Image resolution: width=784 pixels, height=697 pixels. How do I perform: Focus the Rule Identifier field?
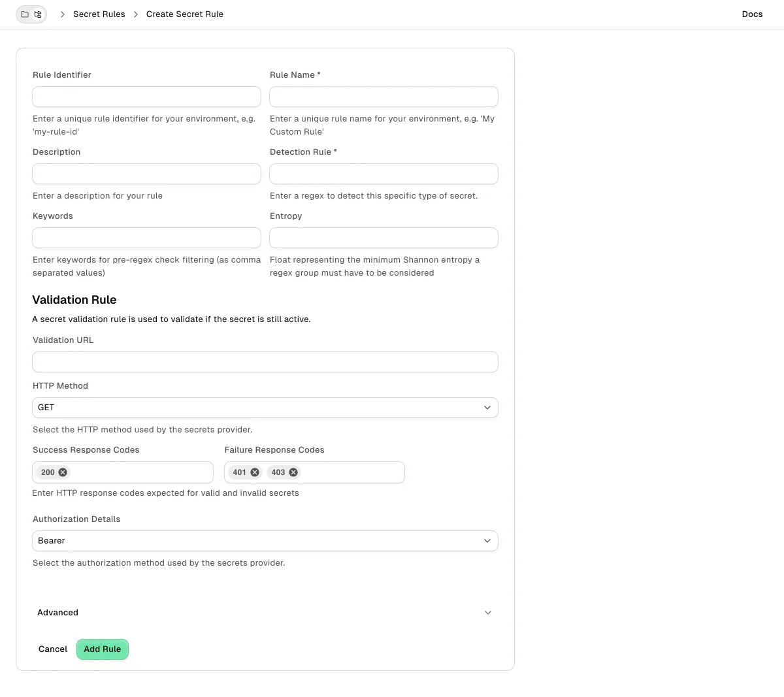[x=146, y=97]
